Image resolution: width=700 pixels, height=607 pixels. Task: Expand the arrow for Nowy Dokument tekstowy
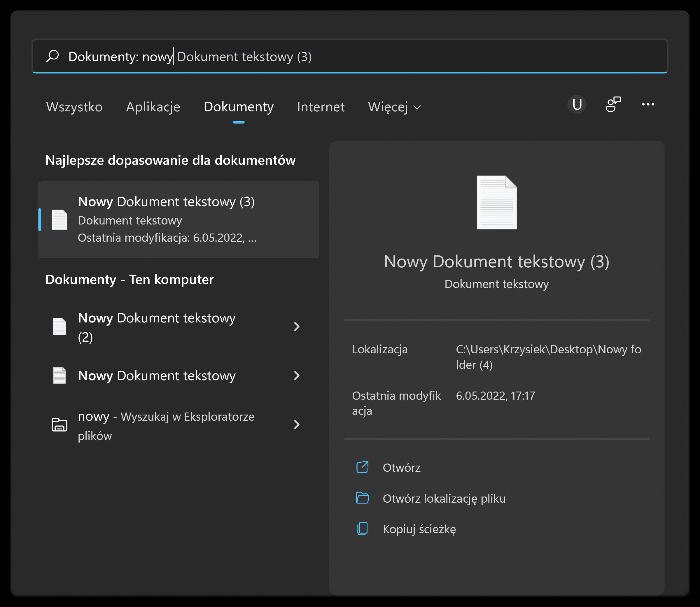click(x=296, y=376)
